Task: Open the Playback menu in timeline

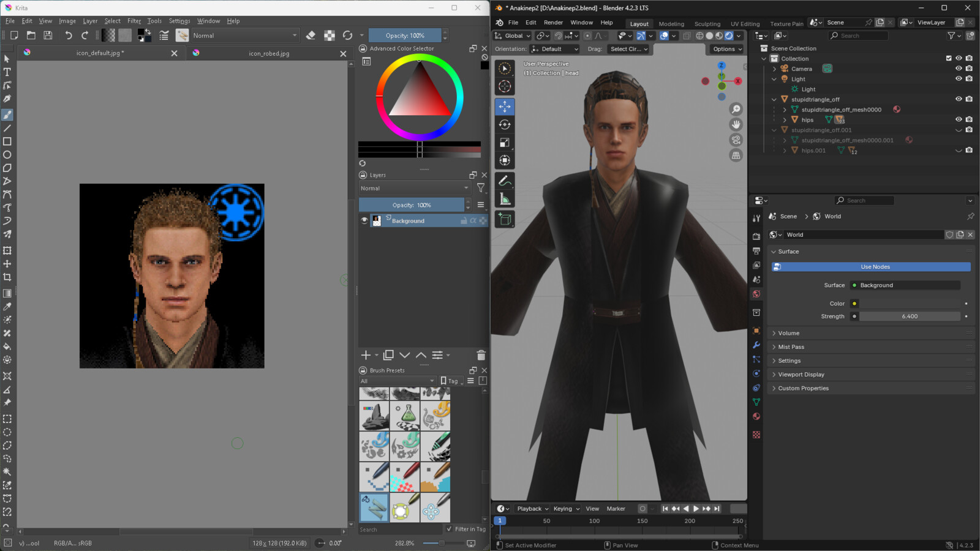Action: [532, 509]
